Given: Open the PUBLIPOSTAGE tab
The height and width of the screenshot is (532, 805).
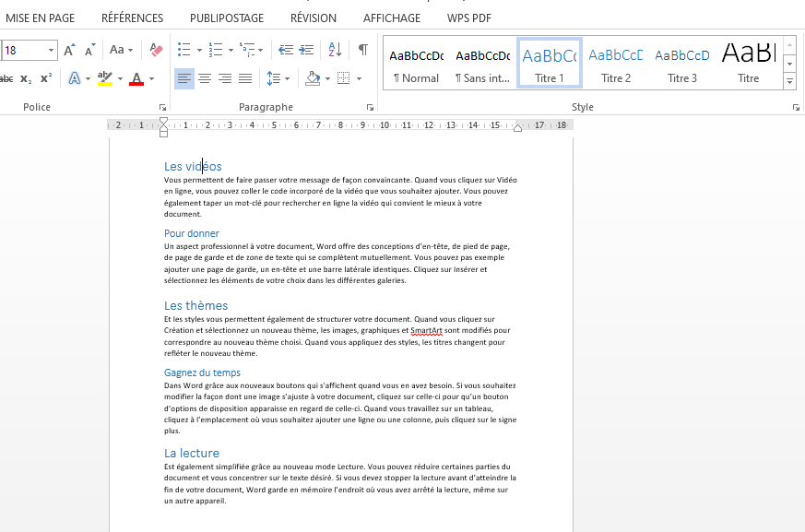Looking at the screenshot, I should (x=227, y=18).
